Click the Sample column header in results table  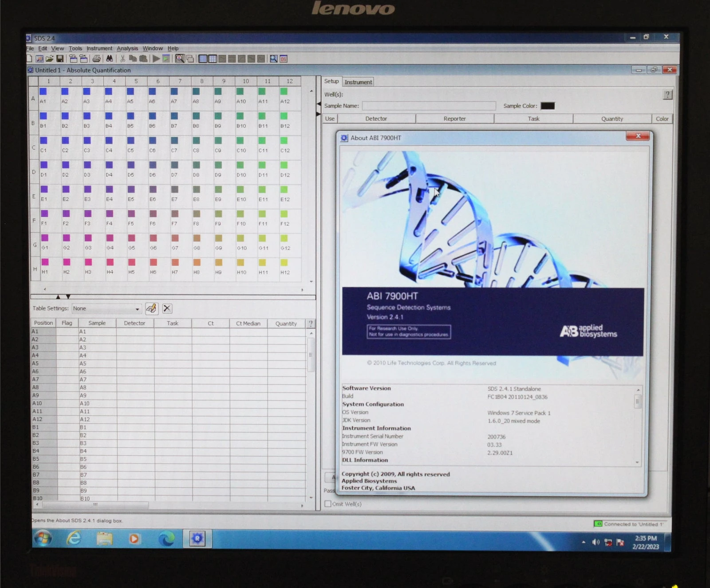coord(97,323)
